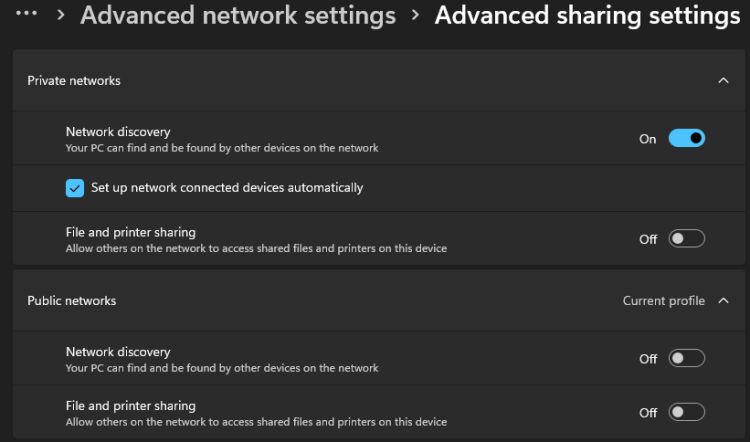Uncheck Set up network connected devices automatically

pyautogui.click(x=75, y=188)
